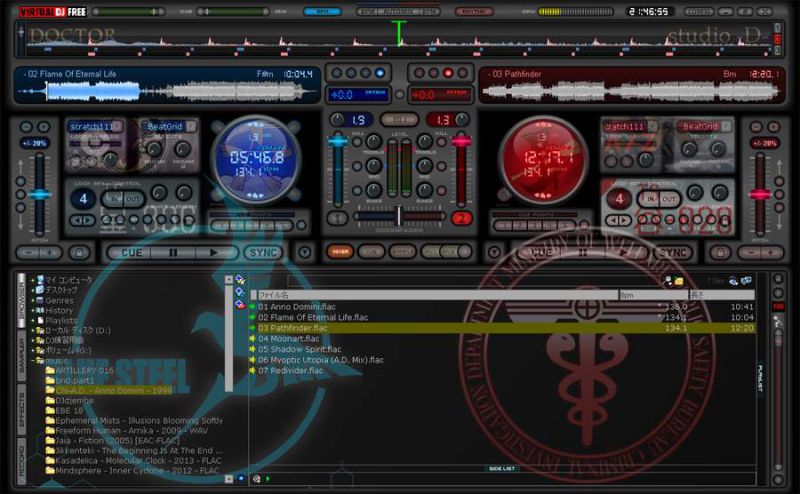This screenshot has width=800, height=494.
Task: Toggle headphone cue for channel 1
Action: (x=337, y=218)
